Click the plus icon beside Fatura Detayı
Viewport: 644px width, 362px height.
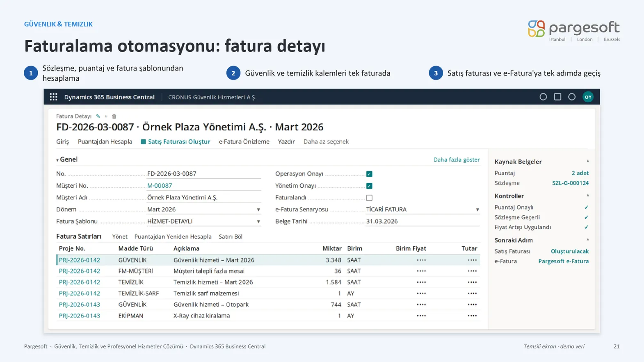point(106,116)
